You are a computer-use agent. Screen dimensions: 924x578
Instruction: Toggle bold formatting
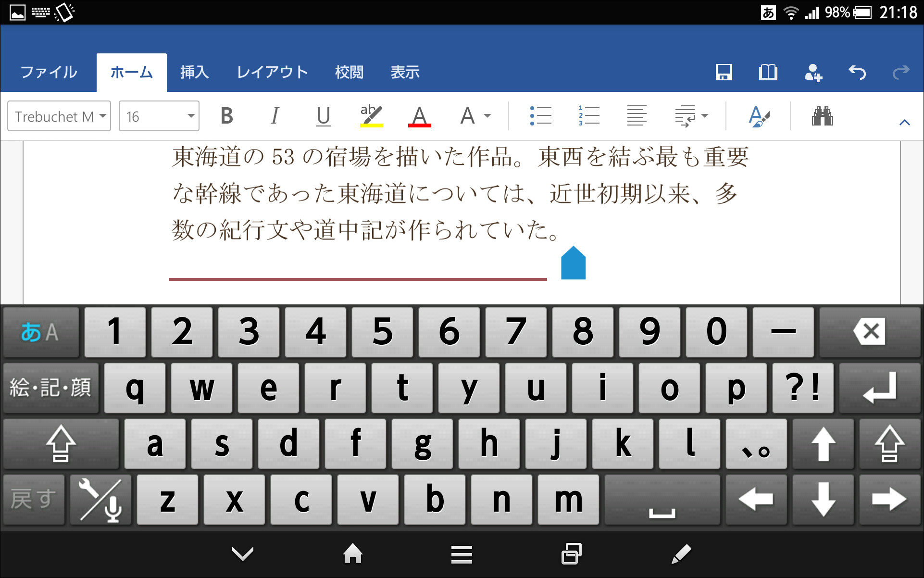click(227, 115)
